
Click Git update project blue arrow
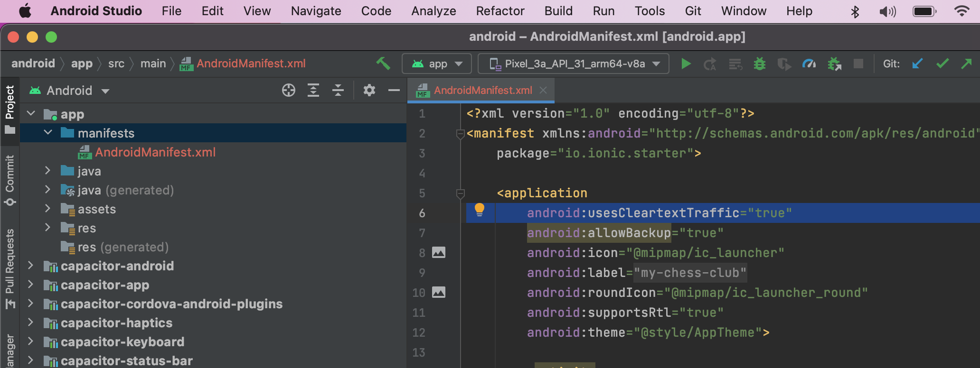click(917, 64)
